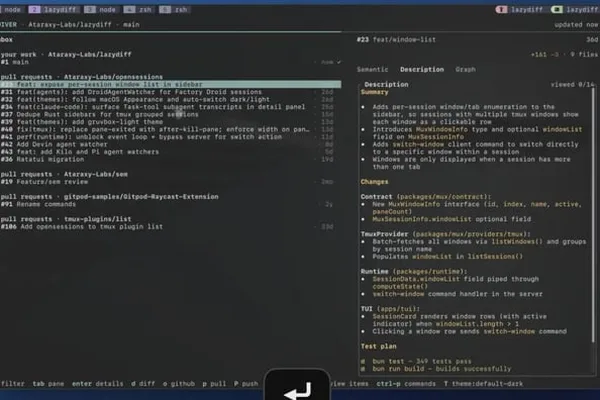Click the pink-badged lazydiff status item
This screenshot has height=400, width=600.
pos(519,10)
